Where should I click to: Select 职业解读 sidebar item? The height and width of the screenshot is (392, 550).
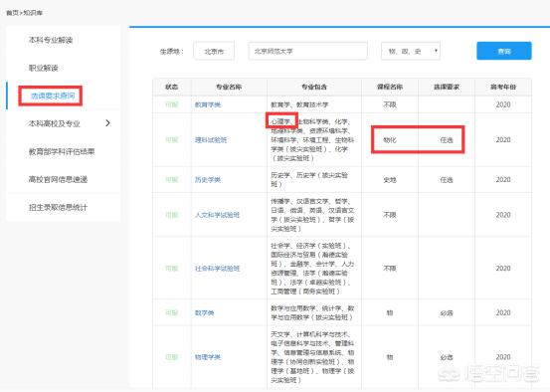point(43,68)
